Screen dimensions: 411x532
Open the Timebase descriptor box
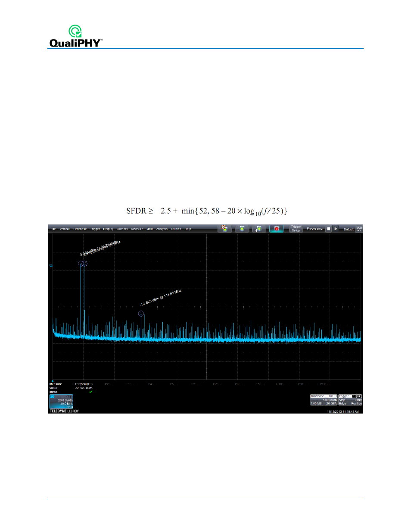tap(324, 400)
